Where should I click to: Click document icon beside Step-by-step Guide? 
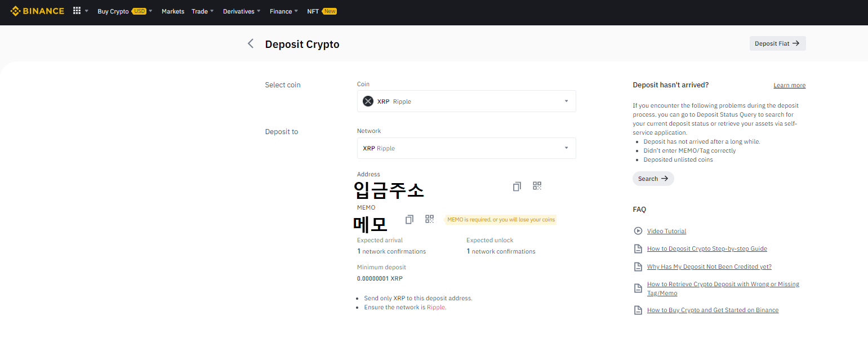638,248
